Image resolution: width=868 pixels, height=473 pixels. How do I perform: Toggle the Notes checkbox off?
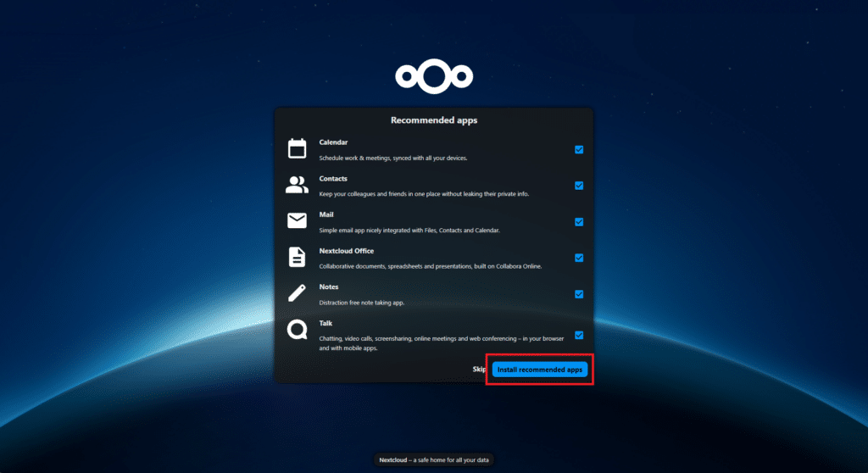coord(579,294)
